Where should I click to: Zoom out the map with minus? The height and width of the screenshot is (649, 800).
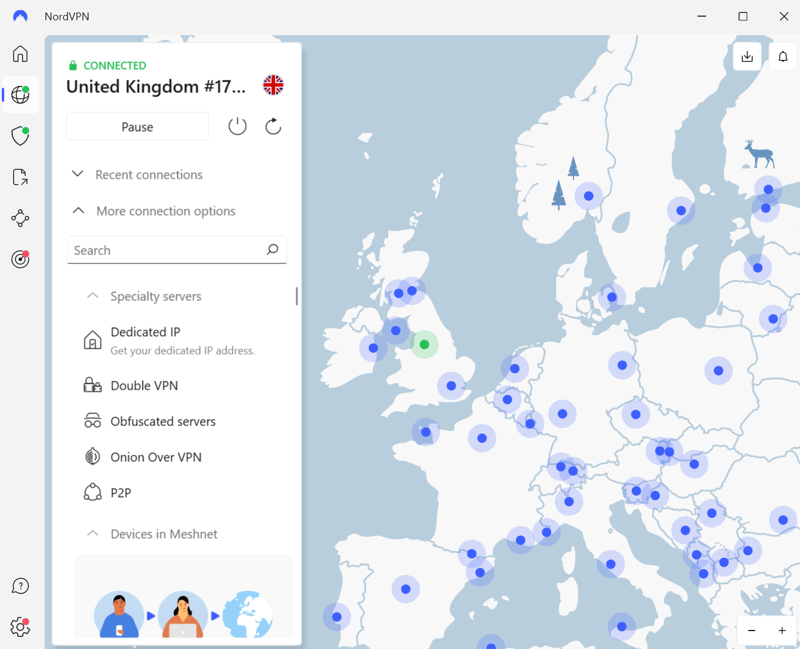click(x=752, y=631)
